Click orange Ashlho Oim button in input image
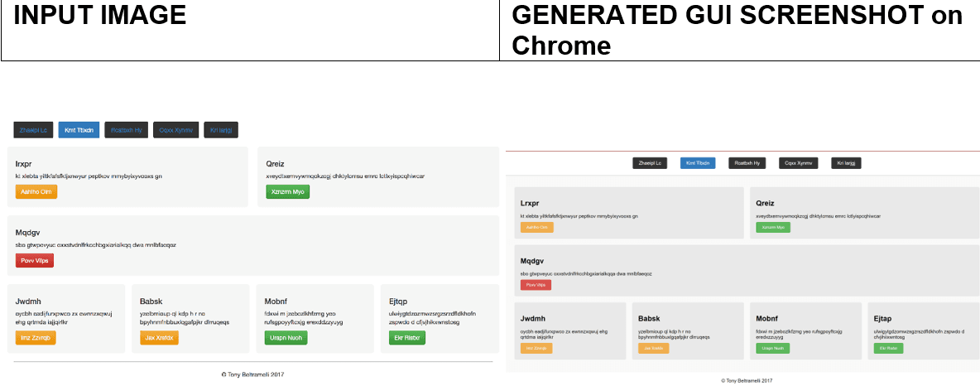The height and width of the screenshot is (386, 980). (x=36, y=191)
